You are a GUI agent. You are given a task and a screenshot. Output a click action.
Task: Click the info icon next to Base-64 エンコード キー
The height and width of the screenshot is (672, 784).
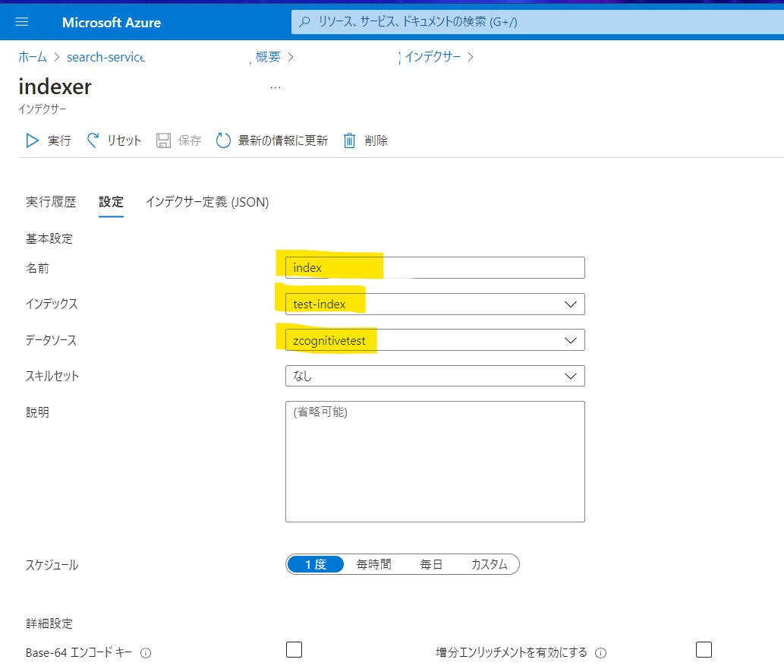point(146,653)
